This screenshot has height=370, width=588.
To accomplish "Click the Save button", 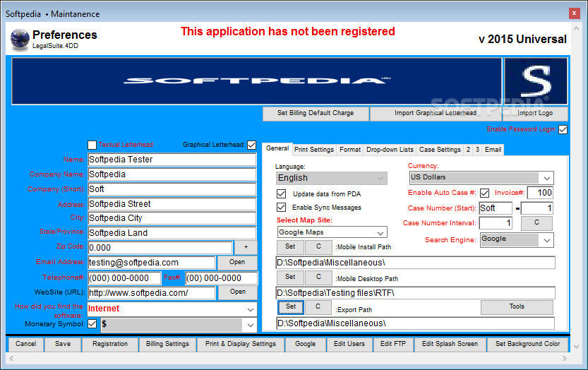I will tap(63, 345).
